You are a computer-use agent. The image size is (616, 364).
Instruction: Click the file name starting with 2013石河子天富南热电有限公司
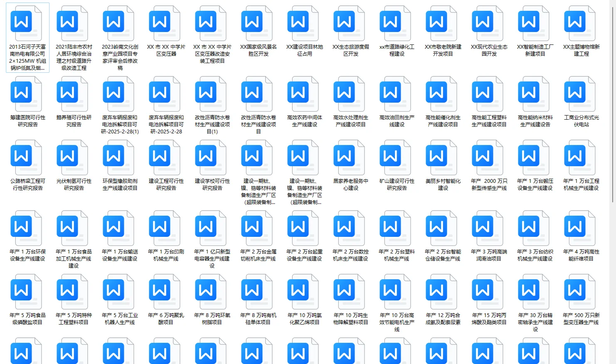(x=28, y=57)
